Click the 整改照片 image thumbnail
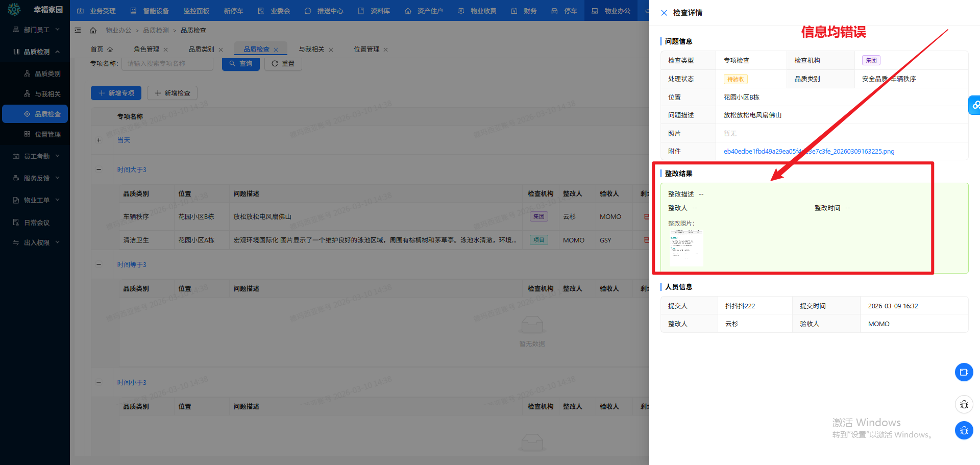Image resolution: width=980 pixels, height=465 pixels. pos(686,247)
